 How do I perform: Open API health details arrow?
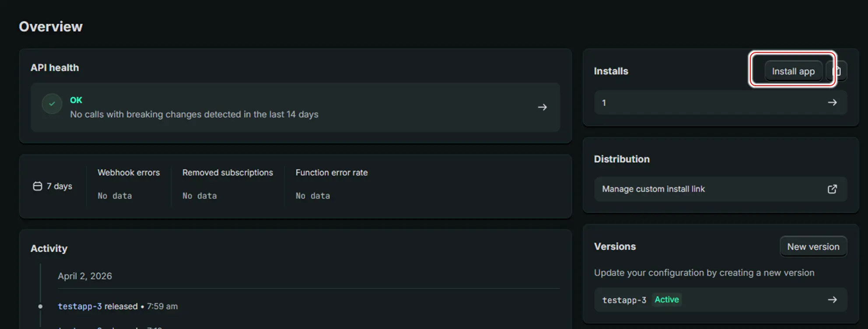(x=542, y=107)
